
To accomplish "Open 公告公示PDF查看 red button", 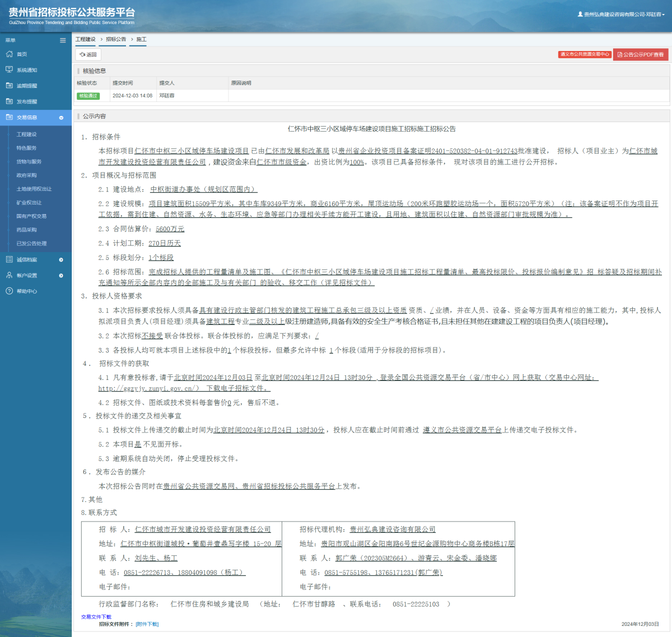I will point(640,54).
